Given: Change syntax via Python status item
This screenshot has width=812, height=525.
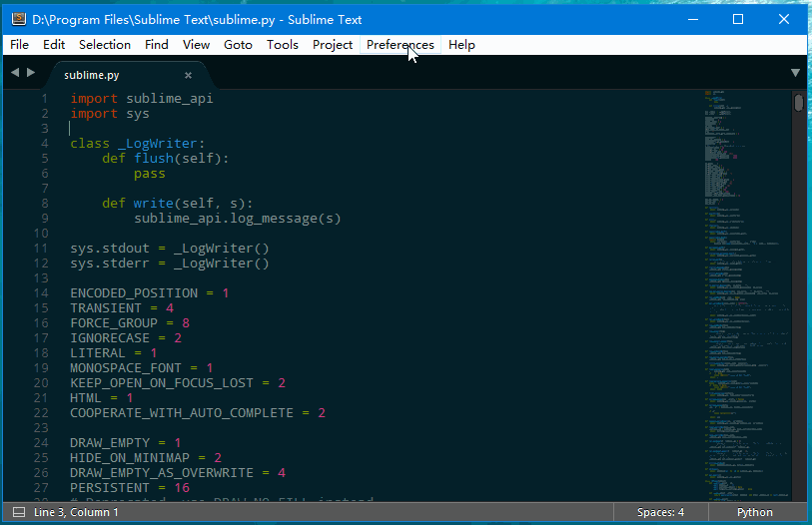Looking at the screenshot, I should pos(754,512).
